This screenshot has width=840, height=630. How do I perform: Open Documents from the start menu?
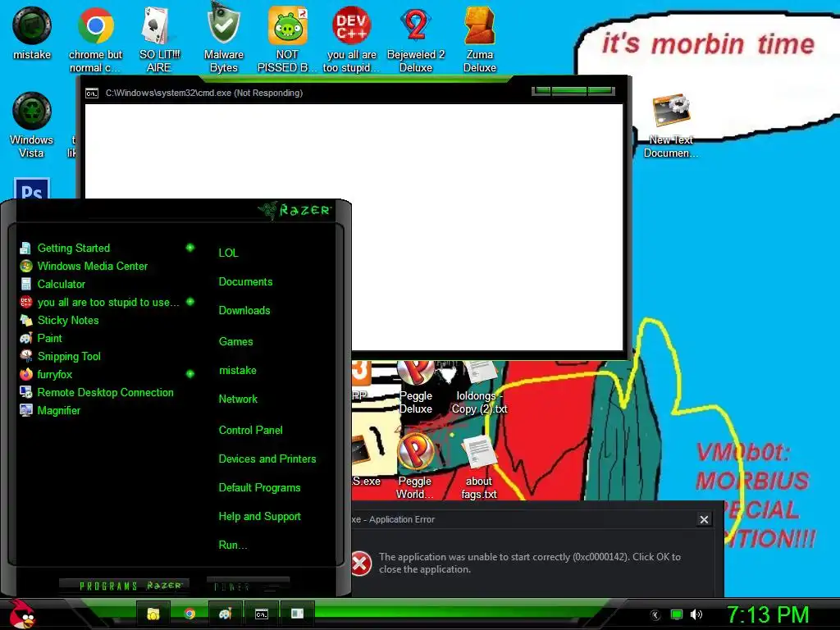[x=245, y=282]
